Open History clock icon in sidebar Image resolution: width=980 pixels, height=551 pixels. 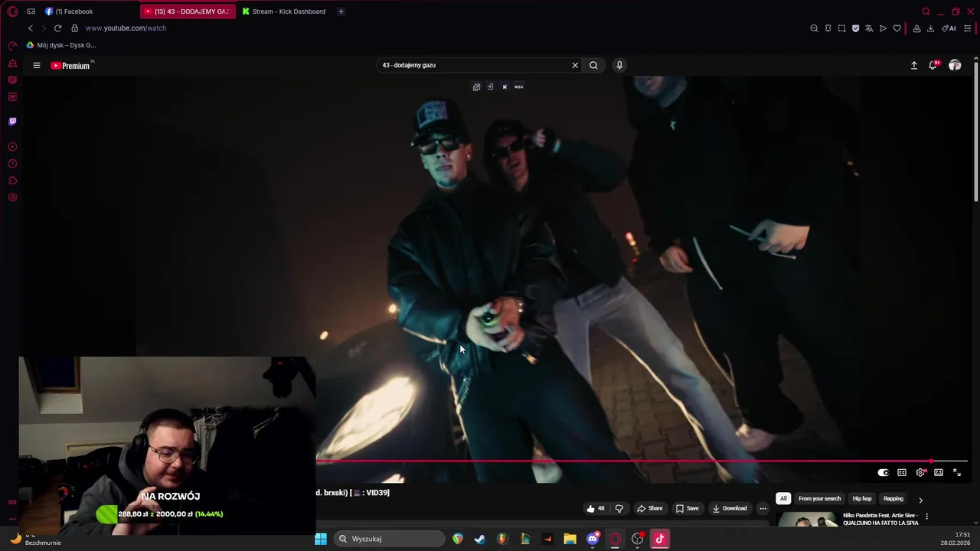point(12,164)
